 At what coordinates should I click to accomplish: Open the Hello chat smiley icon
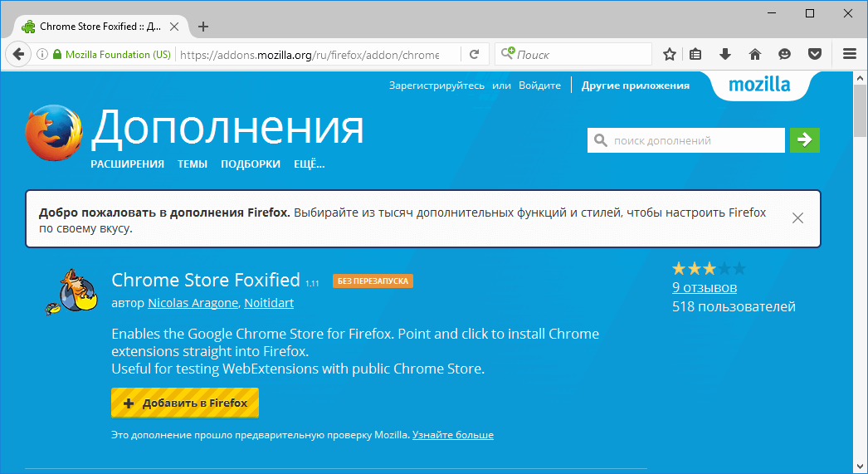(784, 54)
